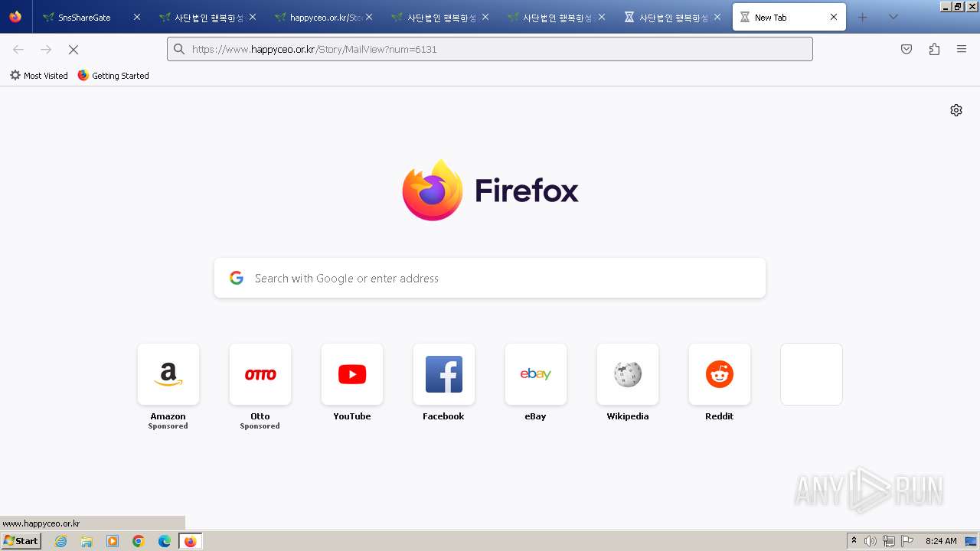Viewport: 980px width, 551px height.
Task: Launch Internet Explorer from taskbar
Action: tap(61, 541)
